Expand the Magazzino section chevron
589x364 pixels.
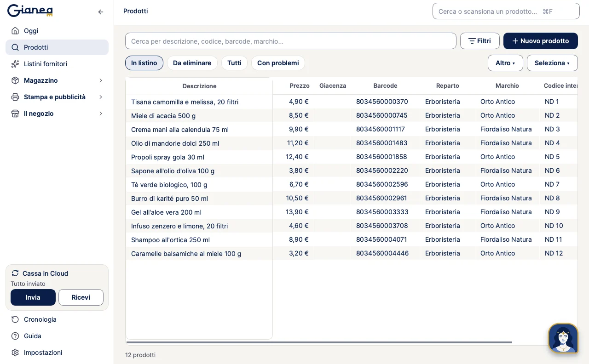pyautogui.click(x=101, y=80)
